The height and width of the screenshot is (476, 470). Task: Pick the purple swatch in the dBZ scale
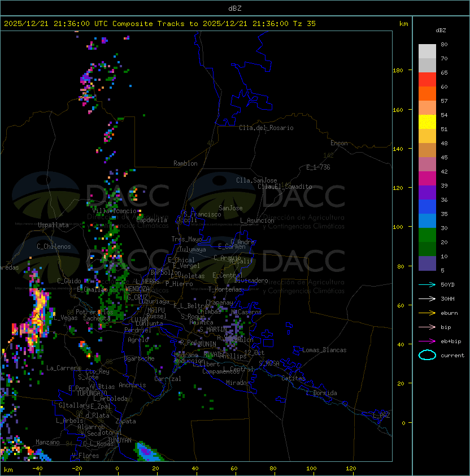427,192
